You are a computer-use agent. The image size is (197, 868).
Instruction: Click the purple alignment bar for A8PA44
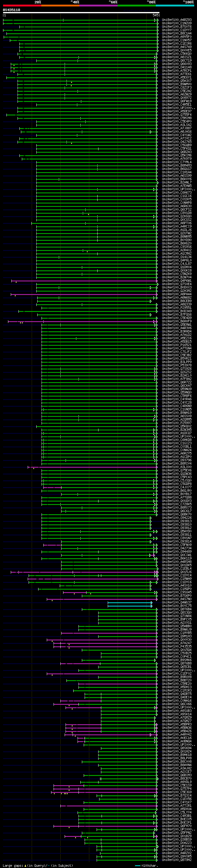[84, 294]
